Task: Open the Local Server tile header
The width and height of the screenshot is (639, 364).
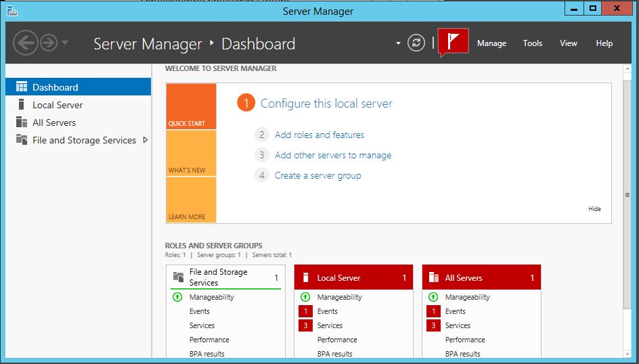Action: click(x=354, y=277)
